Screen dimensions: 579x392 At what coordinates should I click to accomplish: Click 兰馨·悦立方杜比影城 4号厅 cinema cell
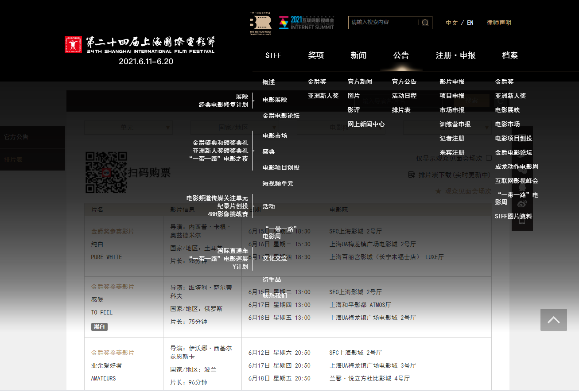pyautogui.click(x=369, y=378)
